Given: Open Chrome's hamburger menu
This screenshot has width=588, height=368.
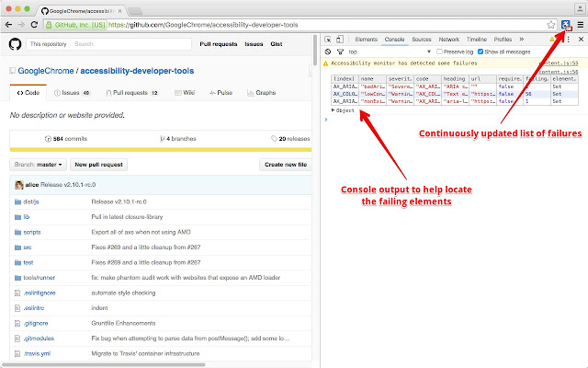Looking at the screenshot, I should (580, 25).
